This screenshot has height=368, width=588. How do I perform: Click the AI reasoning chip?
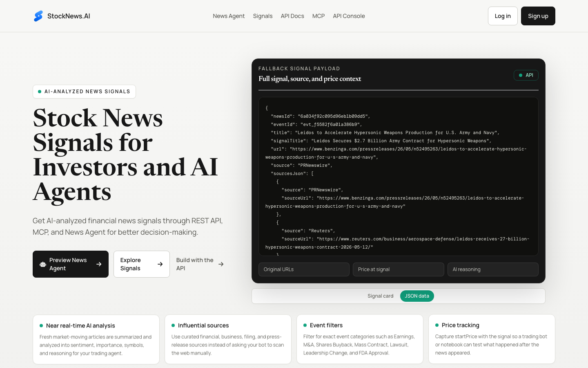[x=493, y=269]
